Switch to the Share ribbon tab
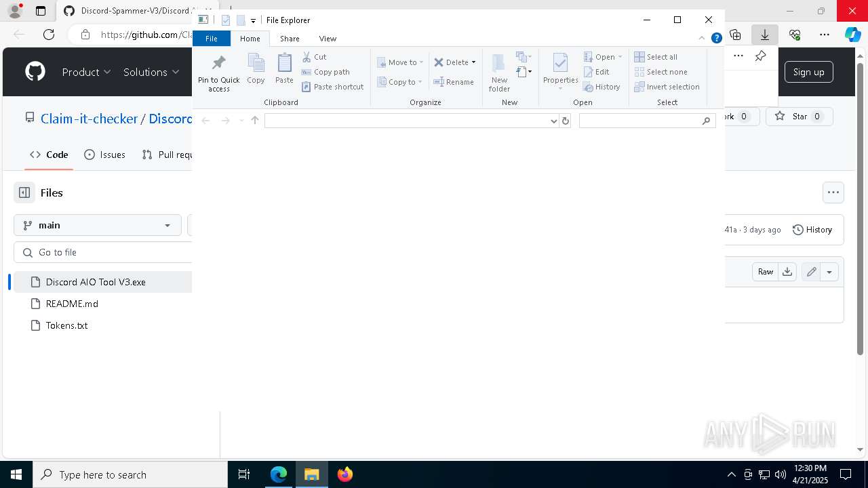The width and height of the screenshot is (868, 488). click(x=290, y=39)
